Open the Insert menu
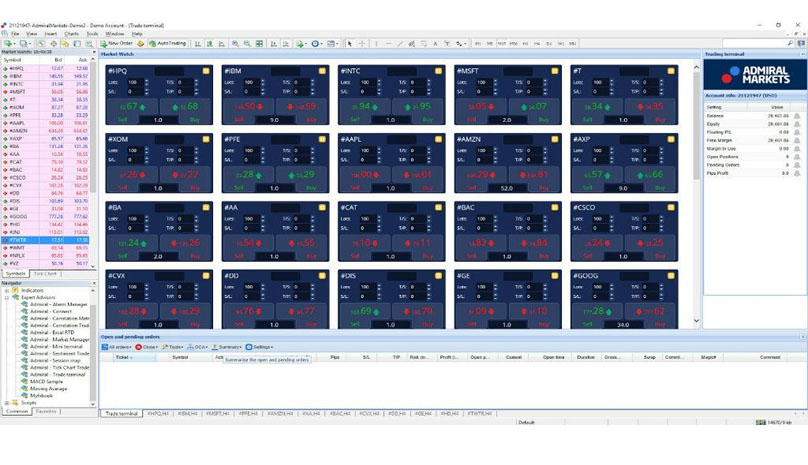Screen dimensions: 808x465 (50, 34)
